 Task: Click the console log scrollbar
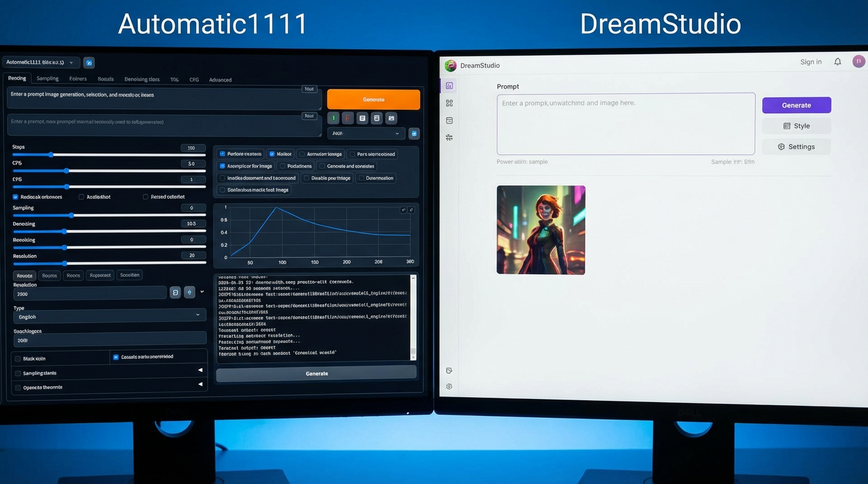[413, 317]
